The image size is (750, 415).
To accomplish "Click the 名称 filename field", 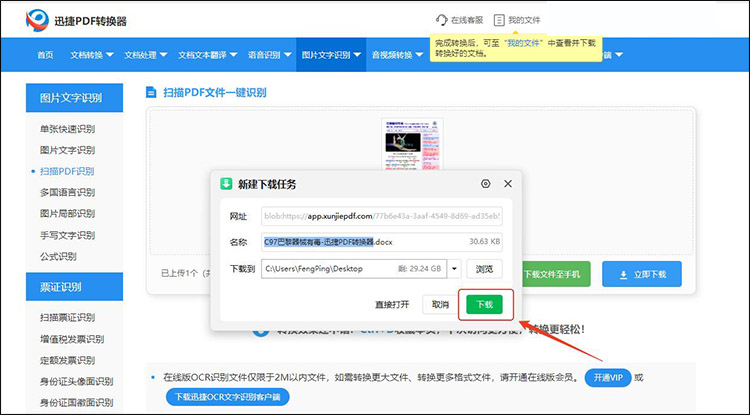I will [x=382, y=242].
